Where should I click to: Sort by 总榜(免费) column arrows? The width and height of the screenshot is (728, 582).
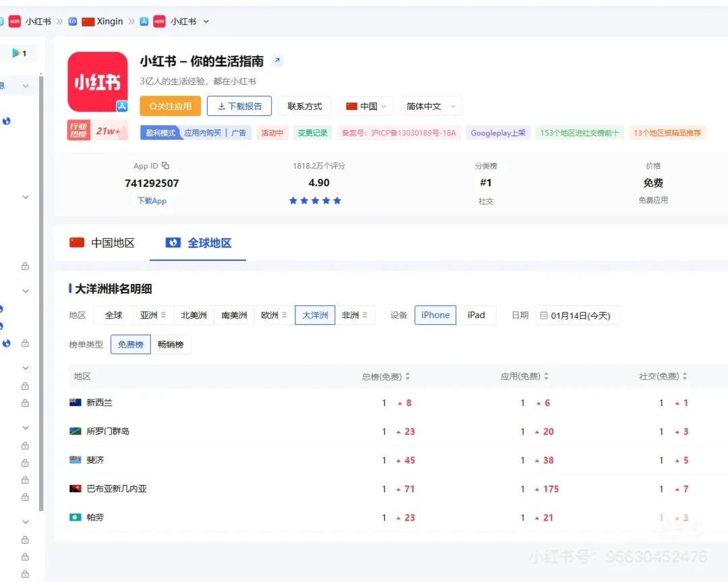tap(408, 376)
